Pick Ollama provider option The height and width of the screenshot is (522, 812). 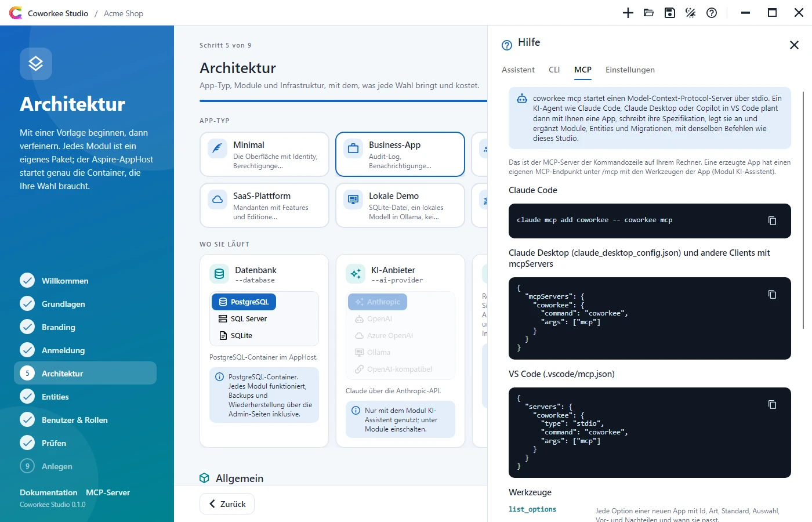tap(372, 352)
